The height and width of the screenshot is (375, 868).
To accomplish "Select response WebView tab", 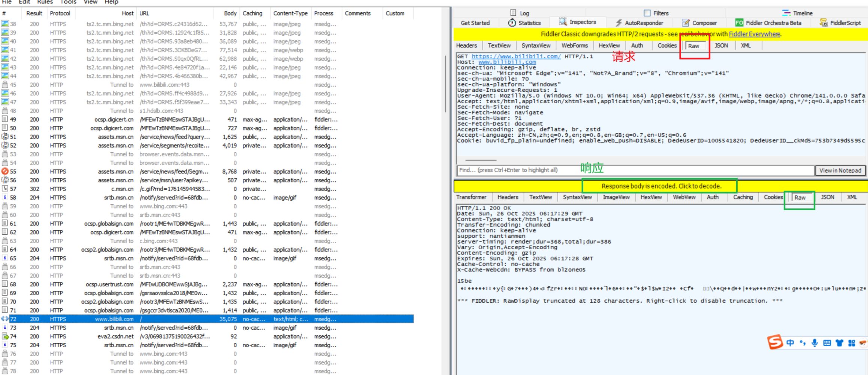I will click(684, 197).
